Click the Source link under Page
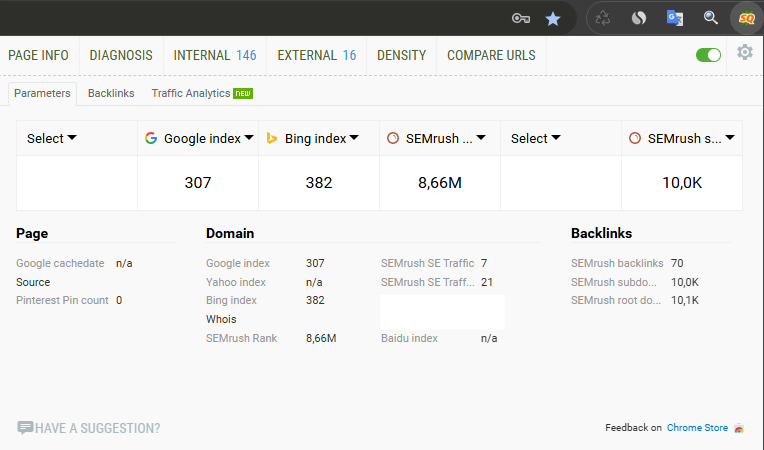The height and width of the screenshot is (450, 764). pyautogui.click(x=33, y=282)
